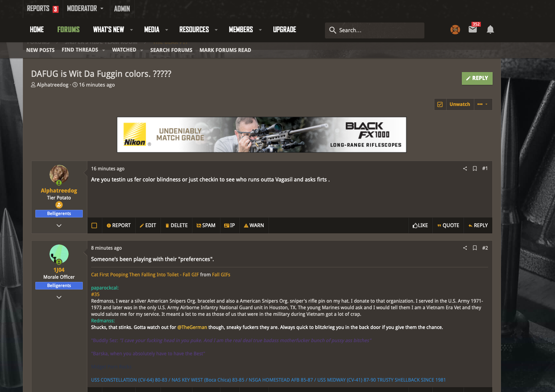This screenshot has width=555, height=392.
Task: Expand Alphatreedog's user info chevron
Action: [59, 225]
